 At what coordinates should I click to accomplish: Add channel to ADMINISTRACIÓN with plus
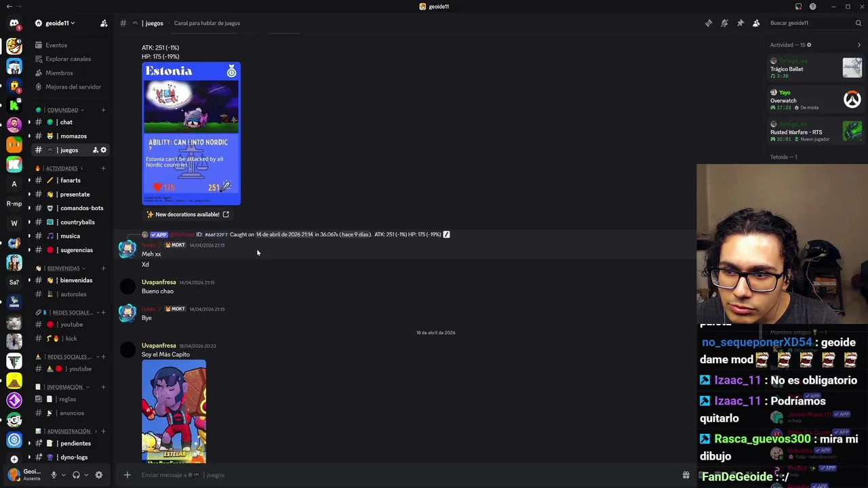[x=103, y=431]
